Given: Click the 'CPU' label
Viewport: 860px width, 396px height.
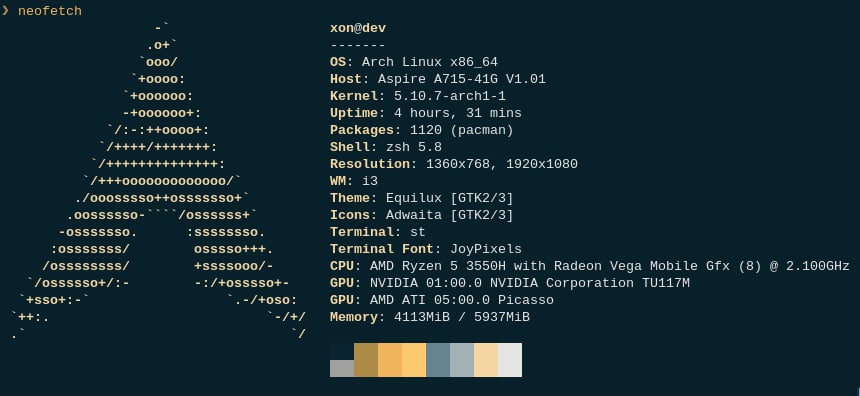Looking at the screenshot, I should coord(342,266).
